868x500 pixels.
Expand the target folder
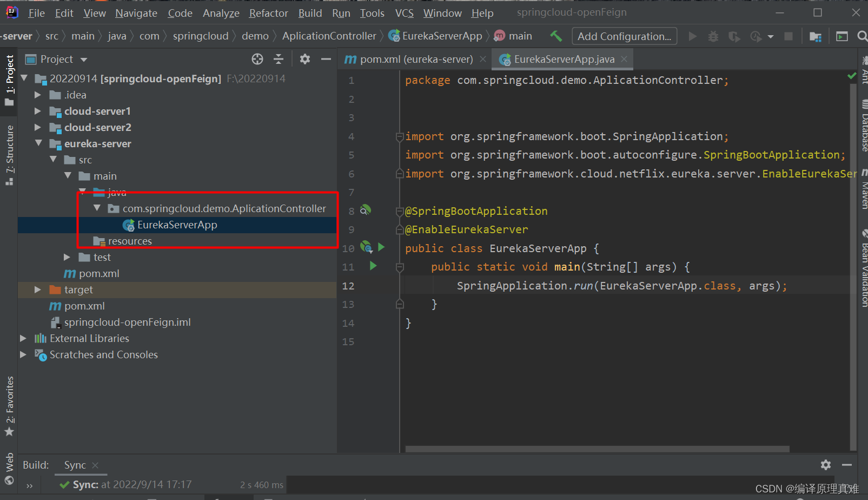click(x=37, y=290)
